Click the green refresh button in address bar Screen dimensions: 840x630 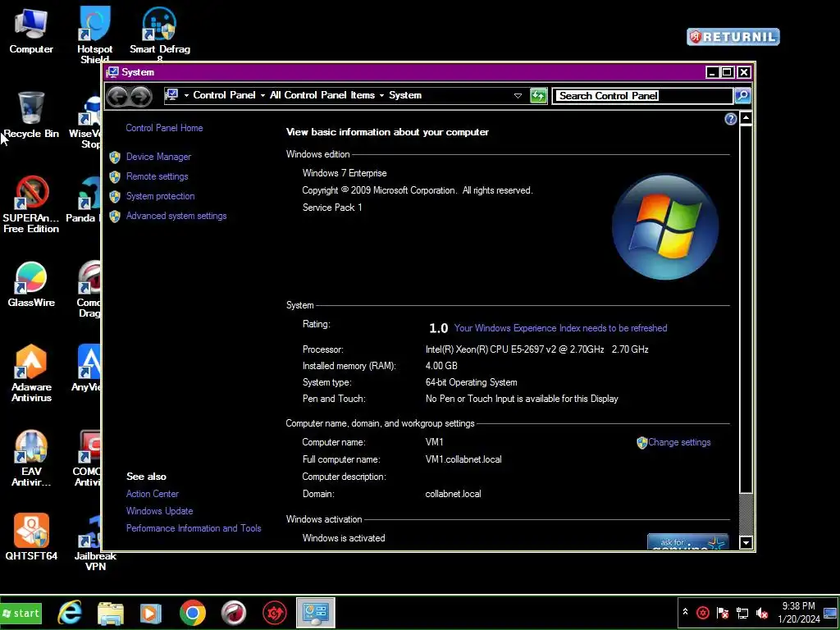pos(538,96)
